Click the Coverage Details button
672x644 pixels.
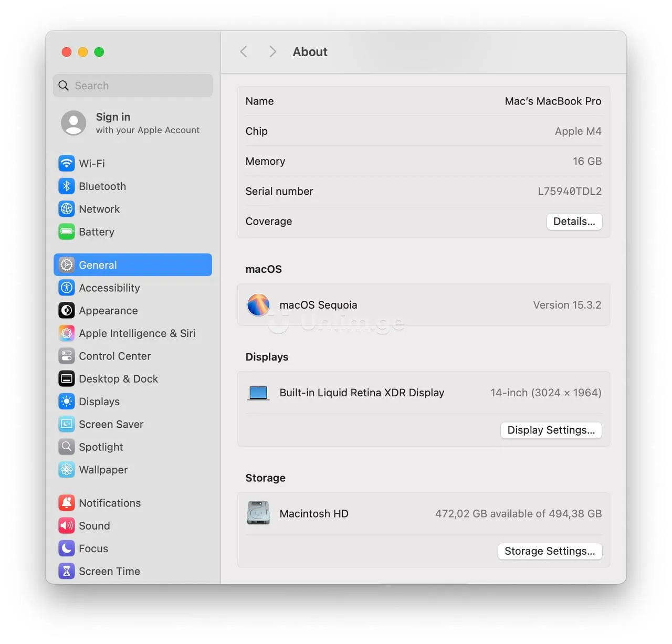[x=574, y=221]
